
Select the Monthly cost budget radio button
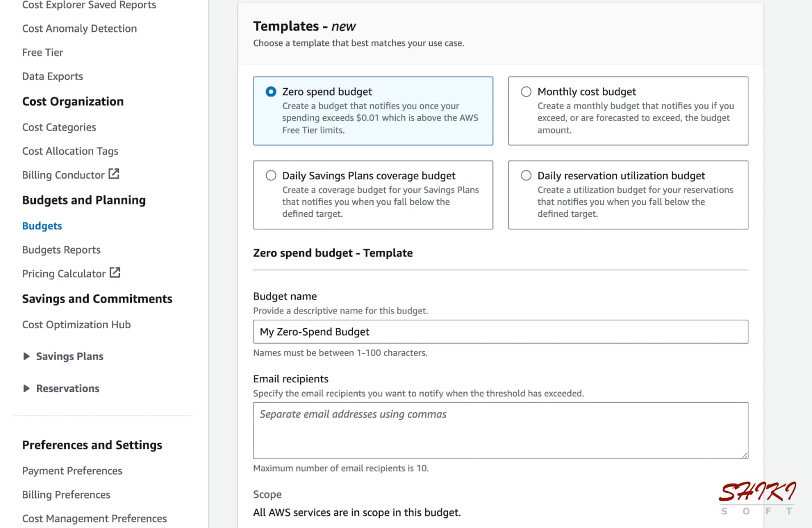point(527,92)
